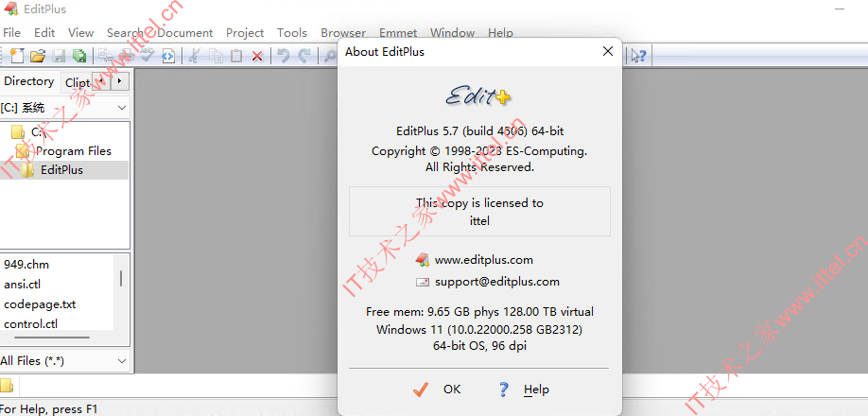The height and width of the screenshot is (416, 868).
Task: Select the file codepage.txt
Action: pos(40,304)
